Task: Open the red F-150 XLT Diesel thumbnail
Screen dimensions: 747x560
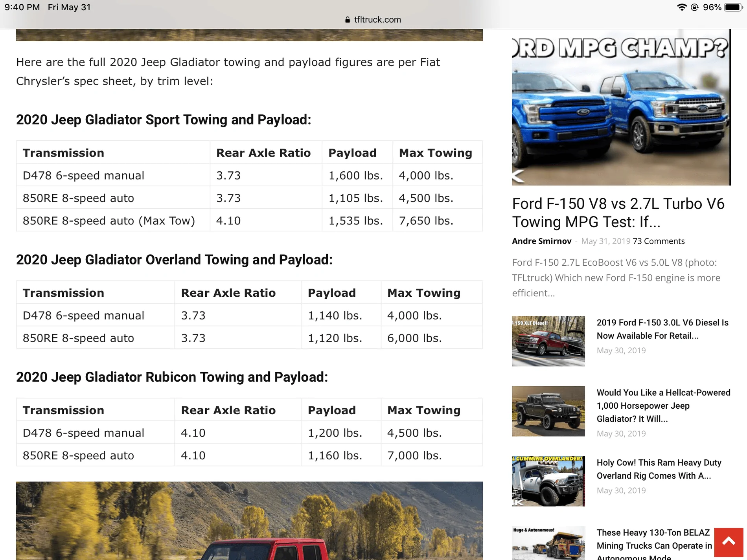Action: click(548, 341)
